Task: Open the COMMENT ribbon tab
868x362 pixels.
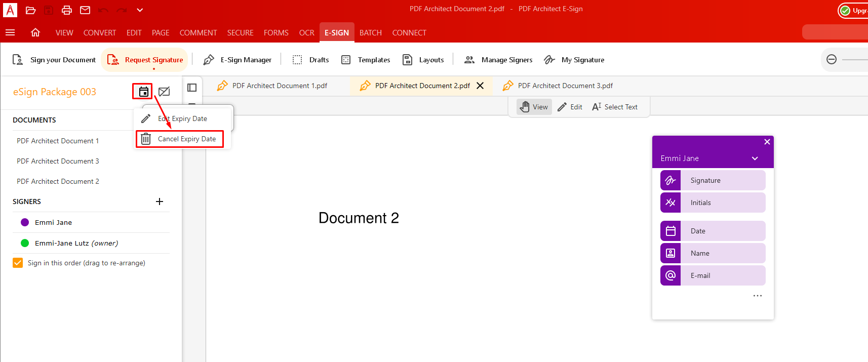Action: coord(198,32)
